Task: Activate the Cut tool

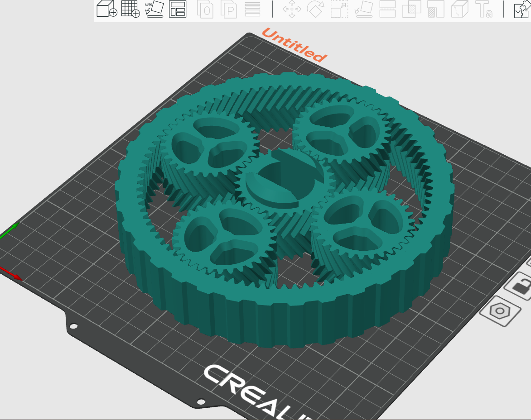Action: click(x=387, y=9)
